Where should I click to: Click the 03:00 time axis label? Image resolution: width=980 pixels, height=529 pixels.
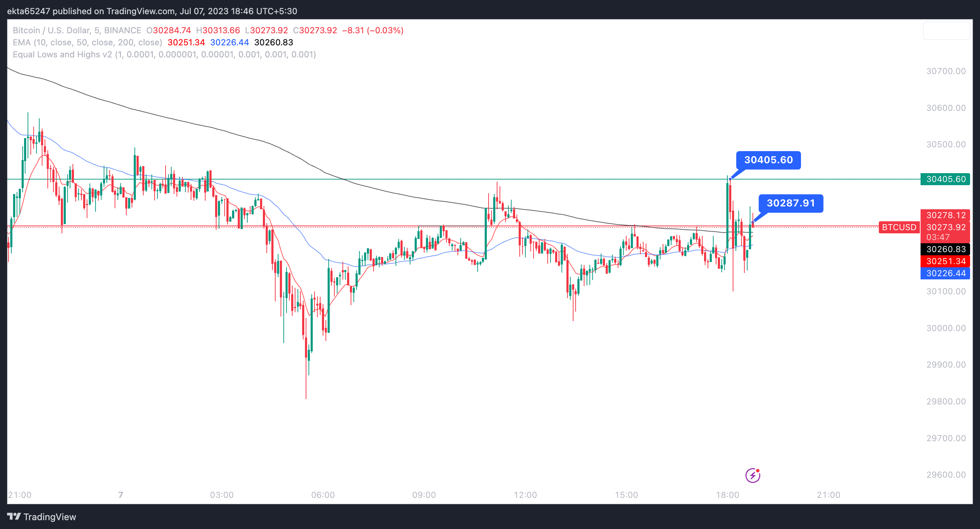[222, 495]
